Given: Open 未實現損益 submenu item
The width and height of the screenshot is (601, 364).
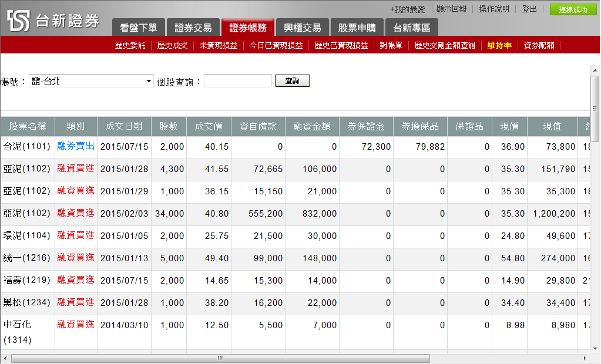Looking at the screenshot, I should (218, 45).
